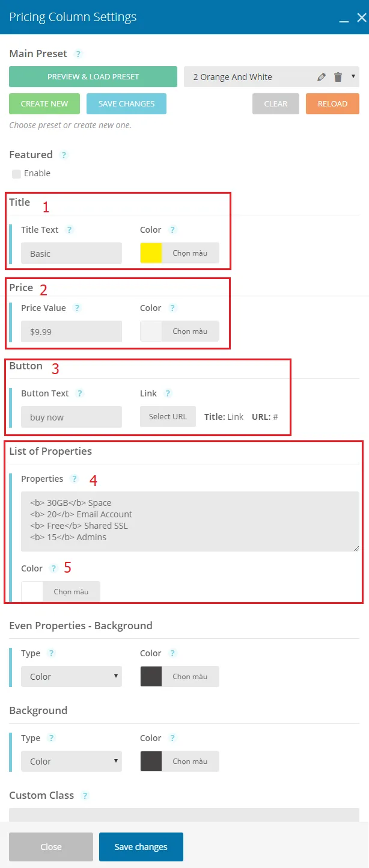Focus the Price Value input field
Image resolution: width=369 pixels, height=868 pixels.
(x=72, y=331)
